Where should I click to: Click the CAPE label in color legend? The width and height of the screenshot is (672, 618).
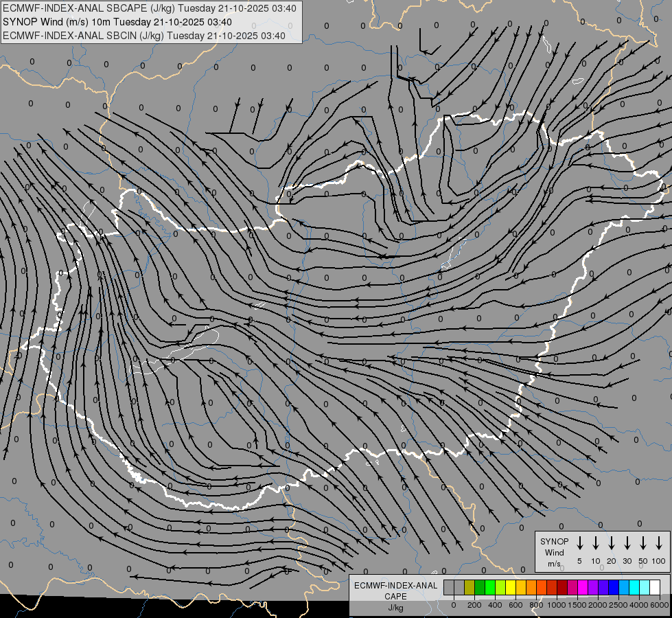pos(395,597)
